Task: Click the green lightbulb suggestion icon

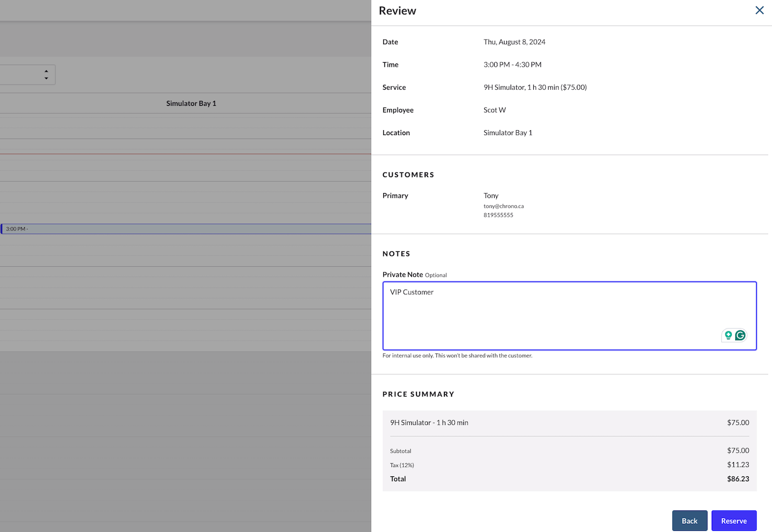Action: point(728,335)
